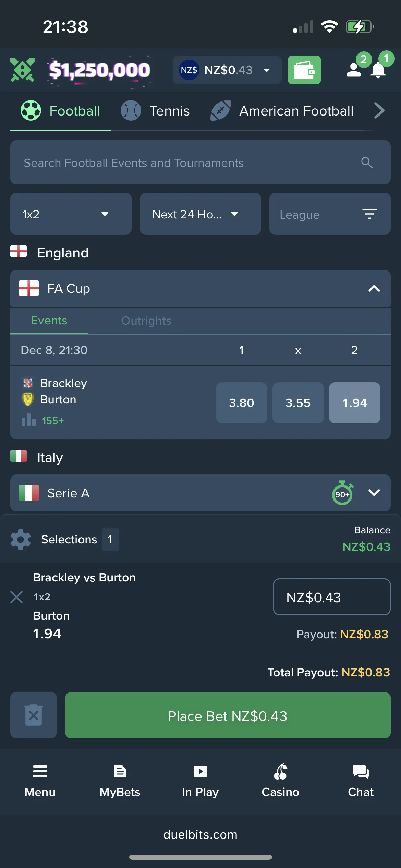The image size is (401, 868).
Task: Open the user profile icon
Action: (354, 70)
